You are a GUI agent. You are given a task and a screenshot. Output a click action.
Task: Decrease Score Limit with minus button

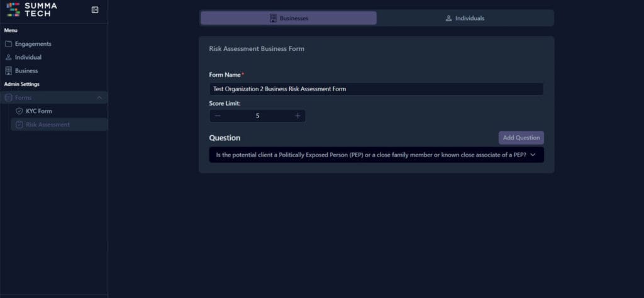(x=218, y=116)
